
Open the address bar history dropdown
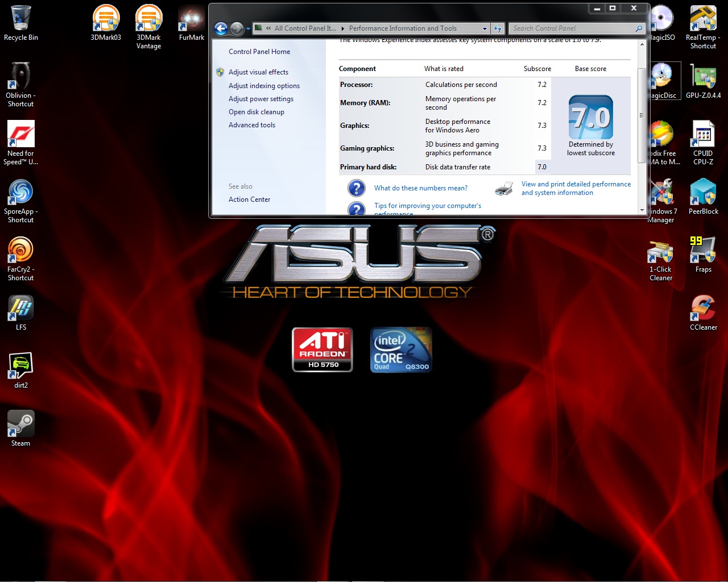pyautogui.click(x=485, y=28)
